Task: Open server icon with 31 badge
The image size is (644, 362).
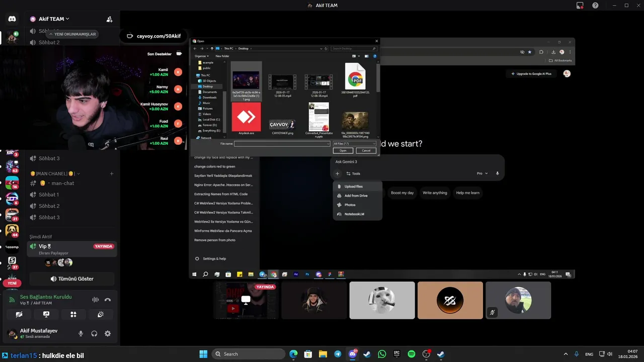Action: tap(12, 215)
